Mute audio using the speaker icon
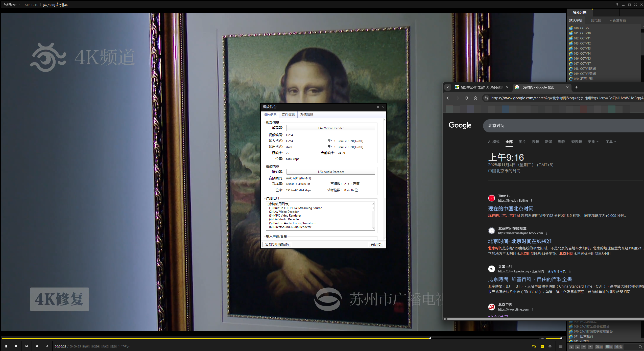This screenshot has height=351, width=644. click(x=543, y=338)
